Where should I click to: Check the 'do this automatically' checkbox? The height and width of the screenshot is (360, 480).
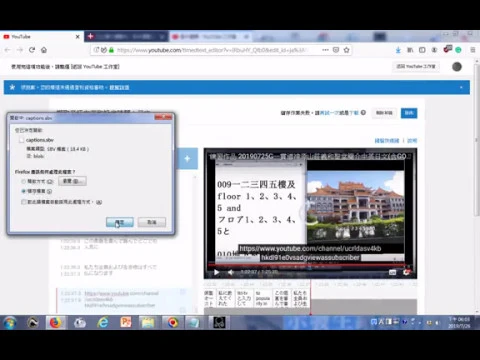[24, 202]
